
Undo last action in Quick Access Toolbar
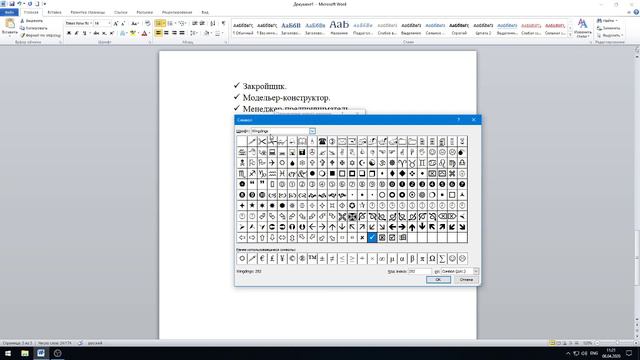click(x=19, y=4)
